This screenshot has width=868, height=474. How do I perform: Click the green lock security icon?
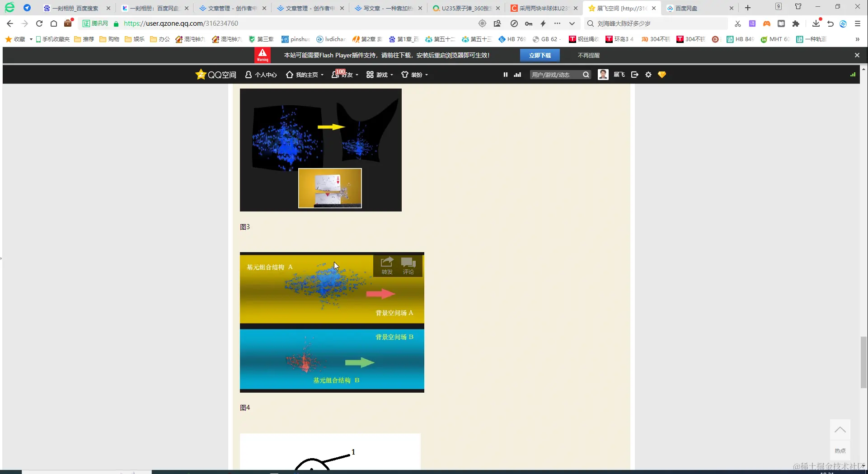[116, 23]
